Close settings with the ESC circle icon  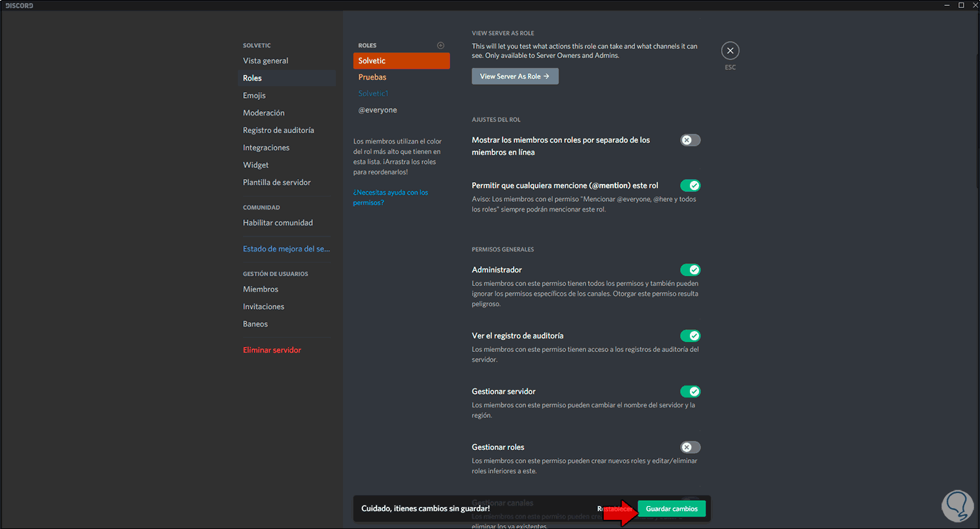tap(730, 50)
